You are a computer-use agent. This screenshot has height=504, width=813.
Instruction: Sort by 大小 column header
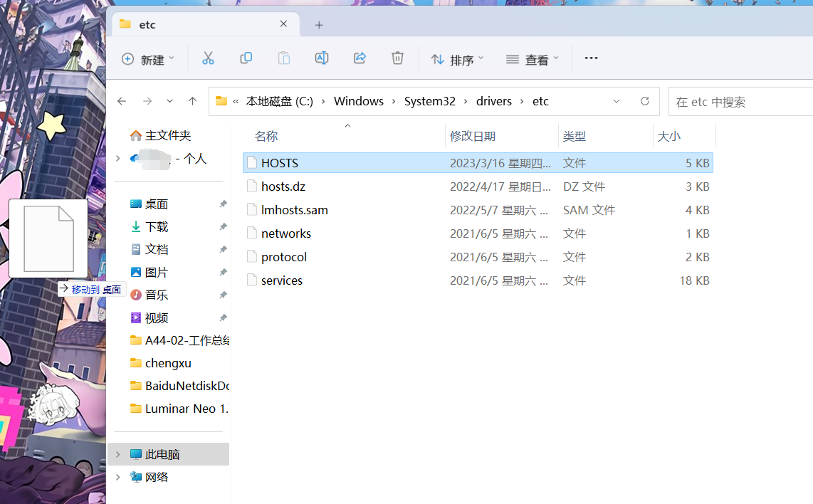(x=669, y=137)
